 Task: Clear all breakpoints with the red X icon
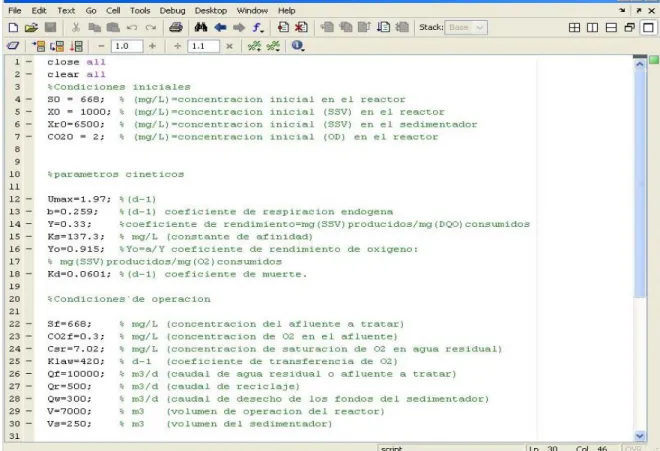point(301,28)
